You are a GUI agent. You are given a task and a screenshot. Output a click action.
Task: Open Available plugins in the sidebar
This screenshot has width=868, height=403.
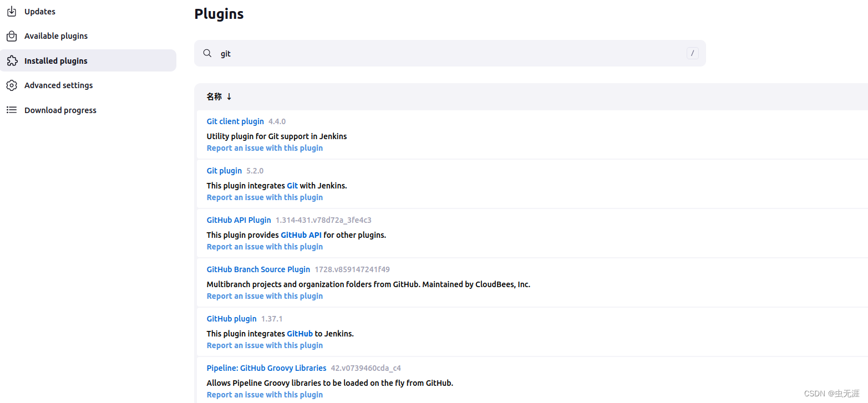pos(88,36)
